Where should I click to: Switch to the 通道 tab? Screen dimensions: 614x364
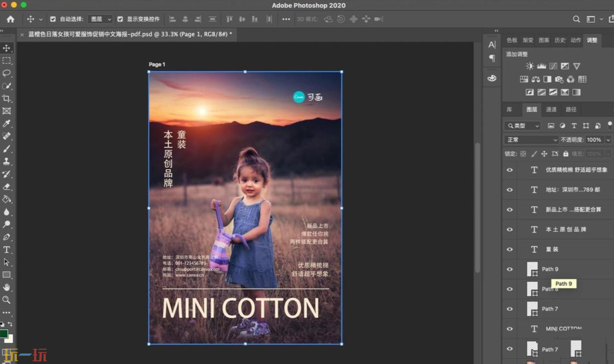click(x=551, y=110)
